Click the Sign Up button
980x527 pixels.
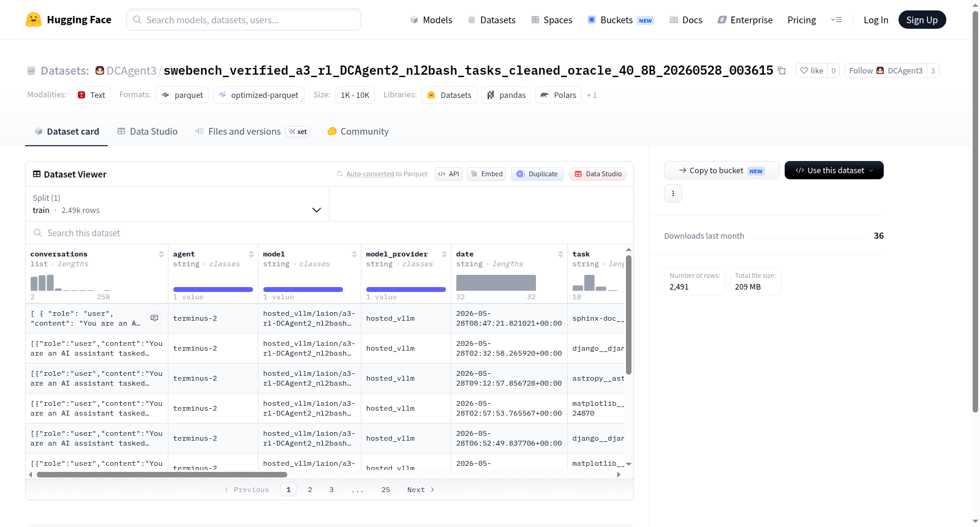click(922, 20)
